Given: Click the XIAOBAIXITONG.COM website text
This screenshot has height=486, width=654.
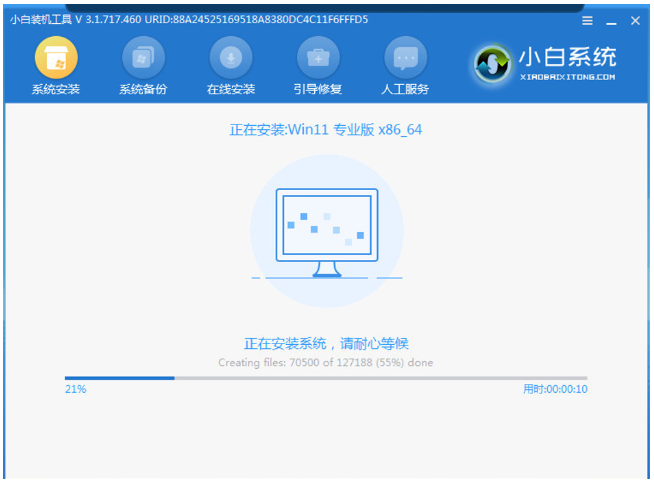Looking at the screenshot, I should point(568,77).
